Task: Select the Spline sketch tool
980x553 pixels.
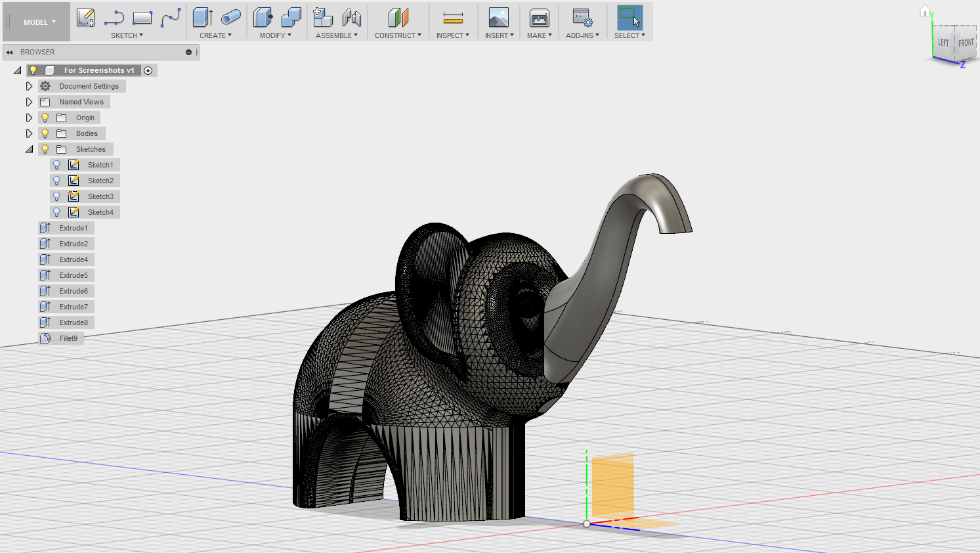Action: (x=171, y=18)
